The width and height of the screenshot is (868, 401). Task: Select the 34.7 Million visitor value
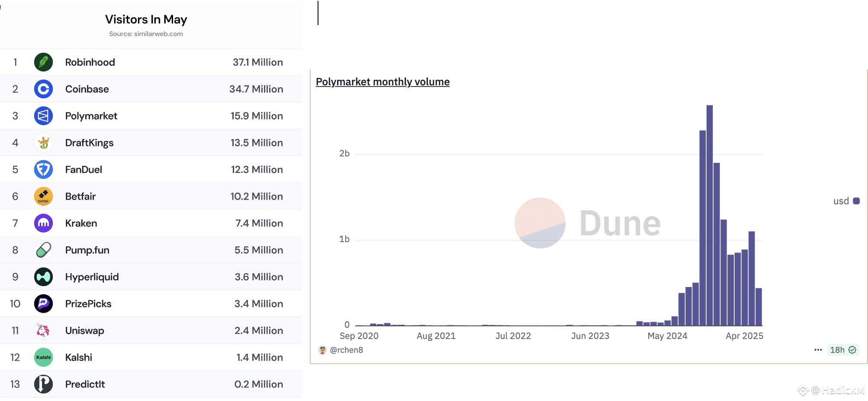[x=256, y=89]
